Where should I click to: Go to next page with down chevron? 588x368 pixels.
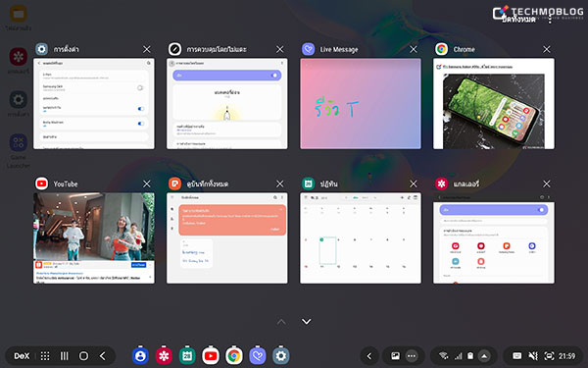click(307, 322)
